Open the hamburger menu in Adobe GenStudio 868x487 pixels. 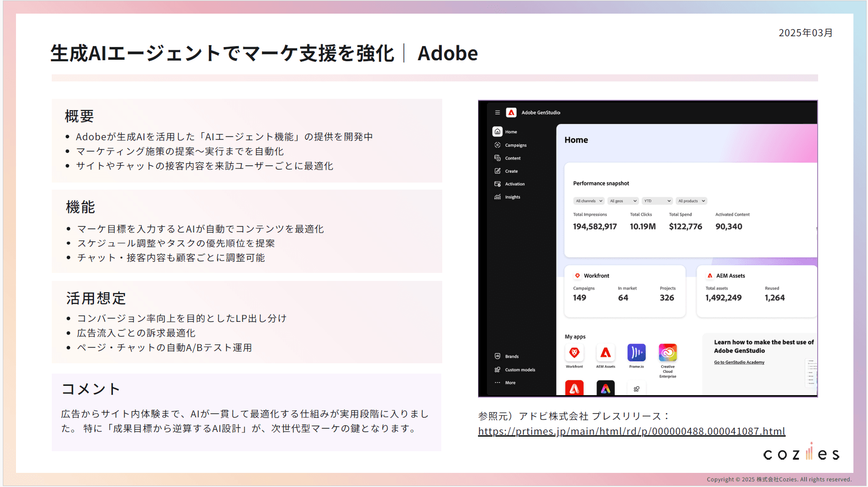(497, 112)
